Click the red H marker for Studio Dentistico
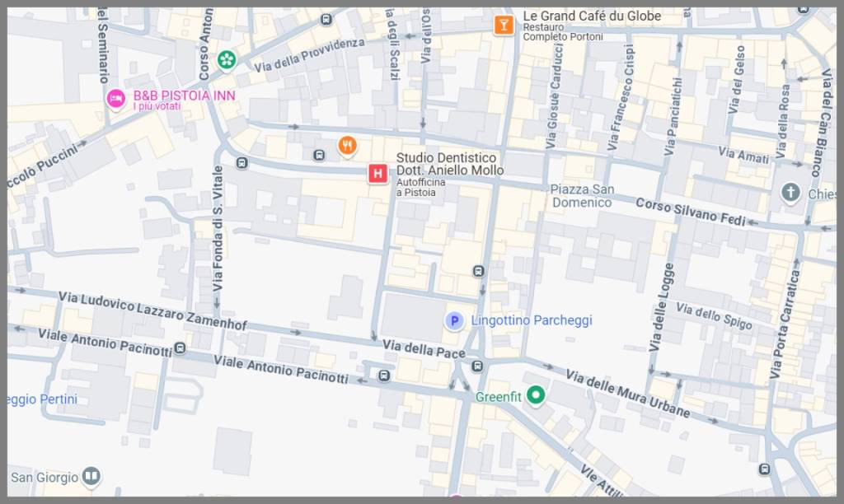This screenshot has height=504, width=844. coord(377,173)
